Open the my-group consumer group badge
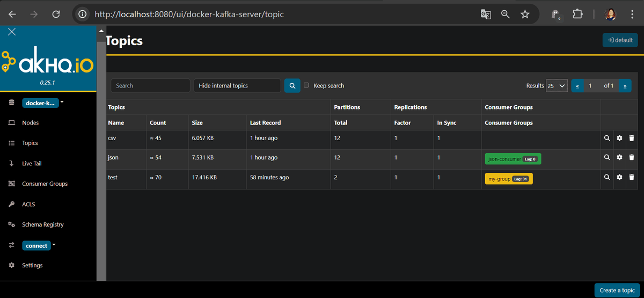This screenshot has width=644, height=298. click(509, 179)
